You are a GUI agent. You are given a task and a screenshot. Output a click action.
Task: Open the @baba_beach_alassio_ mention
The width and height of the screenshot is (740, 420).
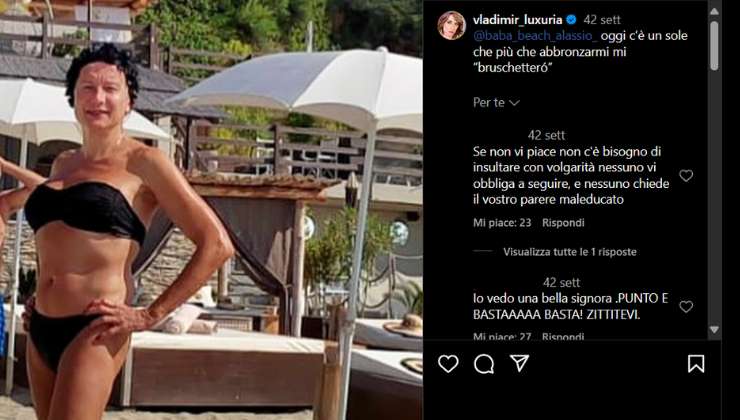[x=535, y=36]
